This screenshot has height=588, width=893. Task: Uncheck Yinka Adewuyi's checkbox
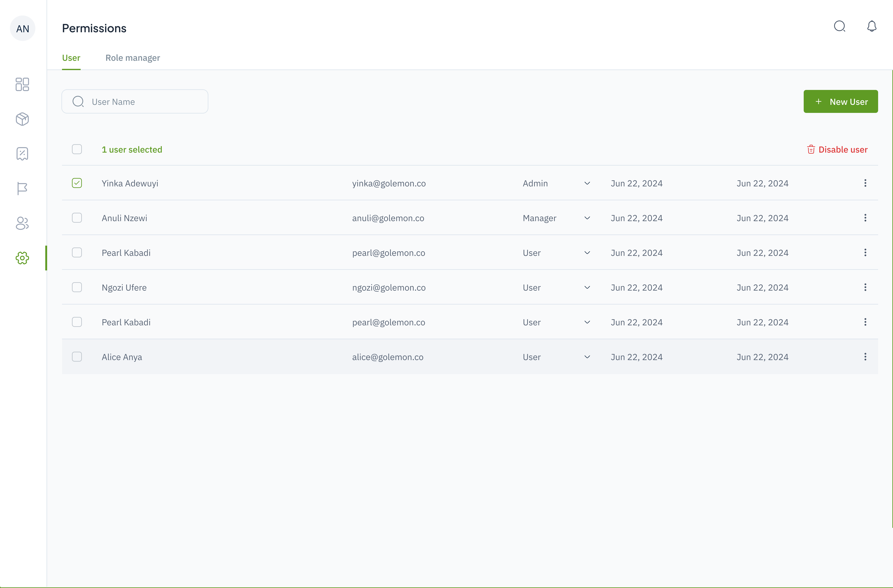(77, 183)
